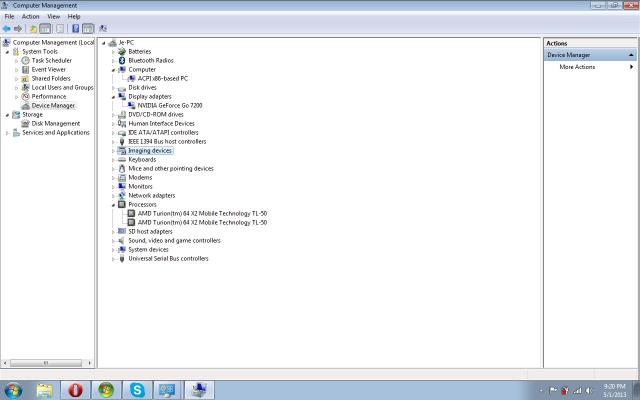Expand the Network adapters category
640x400 pixels.
(x=114, y=195)
